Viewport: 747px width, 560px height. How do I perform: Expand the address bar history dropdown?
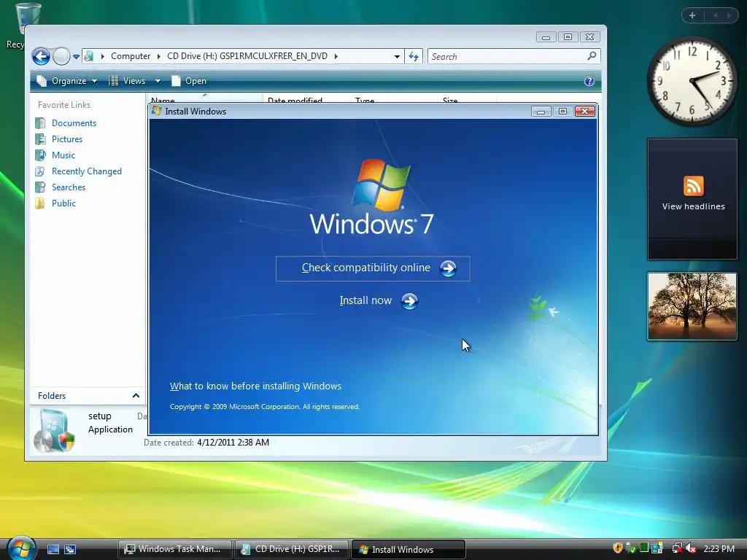pos(397,57)
